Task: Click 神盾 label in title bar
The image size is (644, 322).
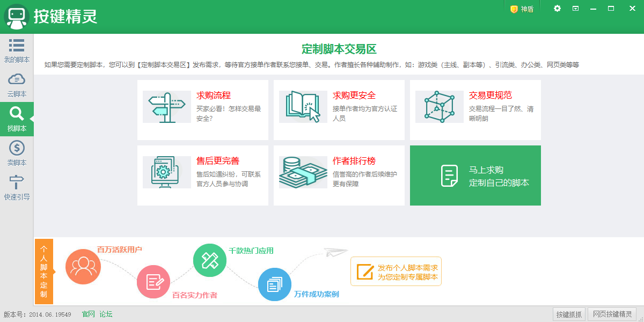Action: point(527,9)
